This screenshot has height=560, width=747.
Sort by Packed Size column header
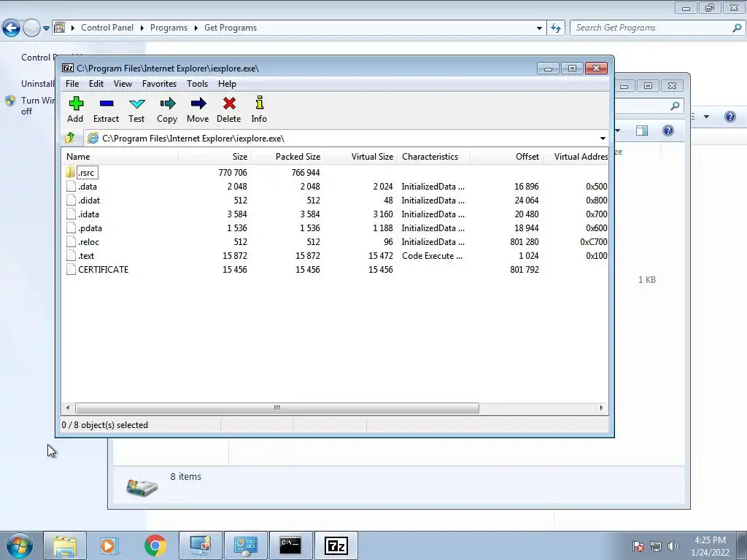point(287,157)
